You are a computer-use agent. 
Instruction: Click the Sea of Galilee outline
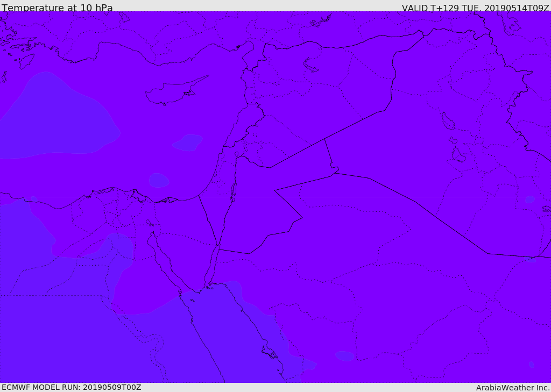click(237, 154)
